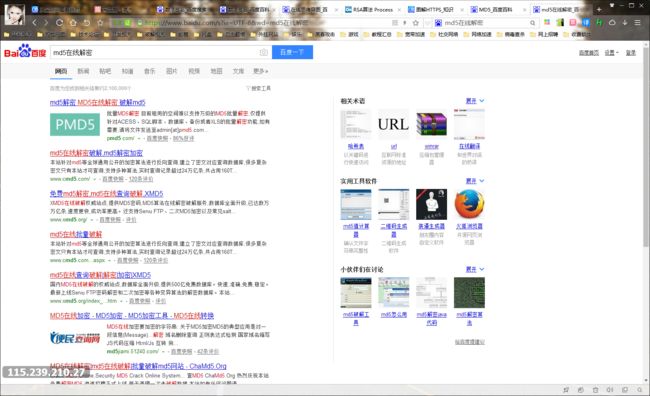Click the Baidu logo
Screen dimensions: 650x396
click(x=25, y=51)
